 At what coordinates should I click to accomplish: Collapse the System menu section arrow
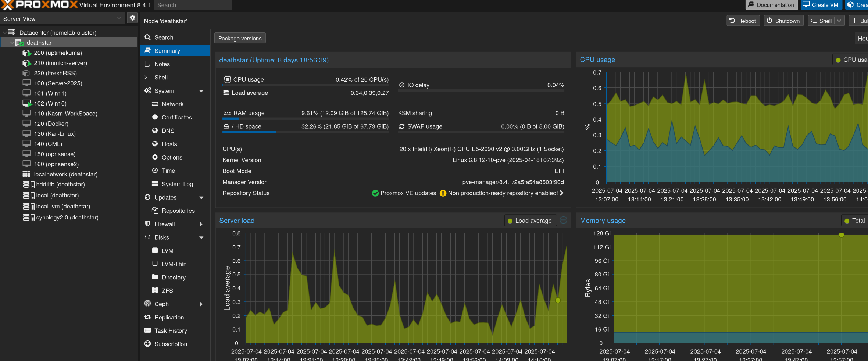[x=201, y=91]
